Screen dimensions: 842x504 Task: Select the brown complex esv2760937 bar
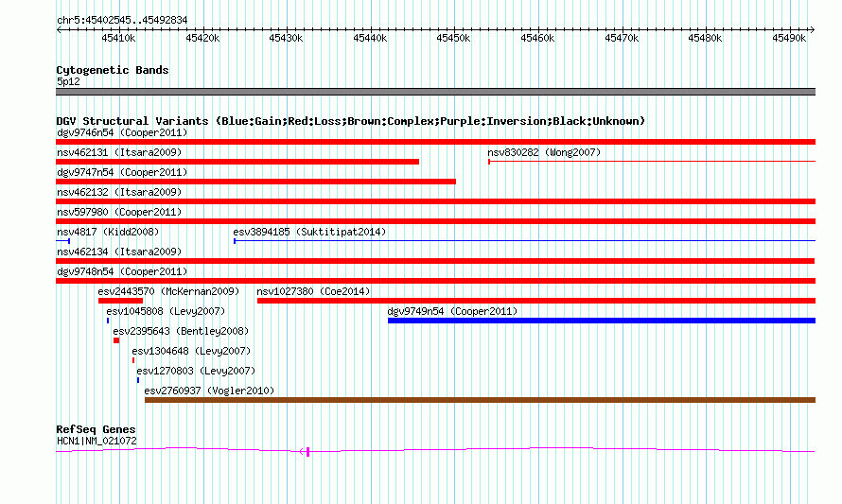click(x=480, y=400)
